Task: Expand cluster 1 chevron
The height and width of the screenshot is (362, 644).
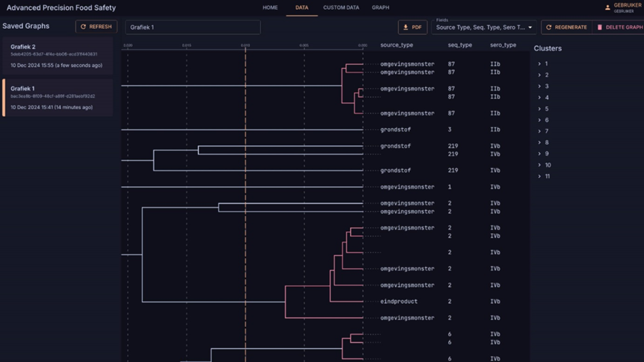Action: 539,64
